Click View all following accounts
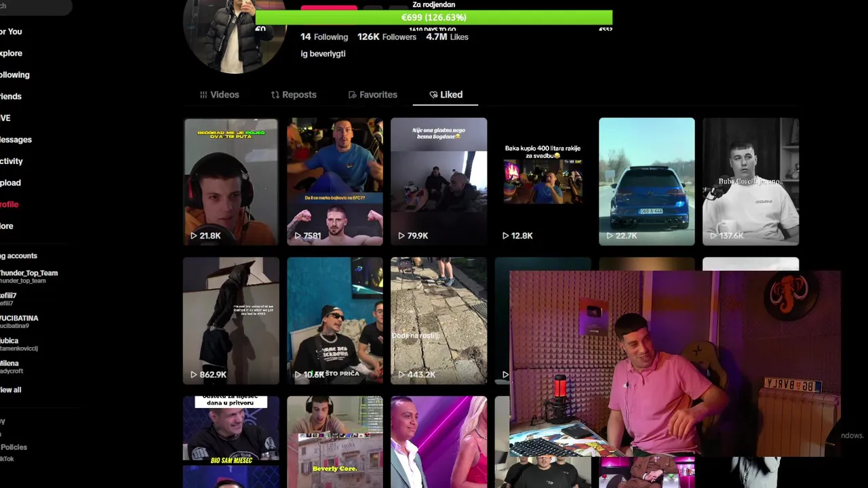 point(11,390)
